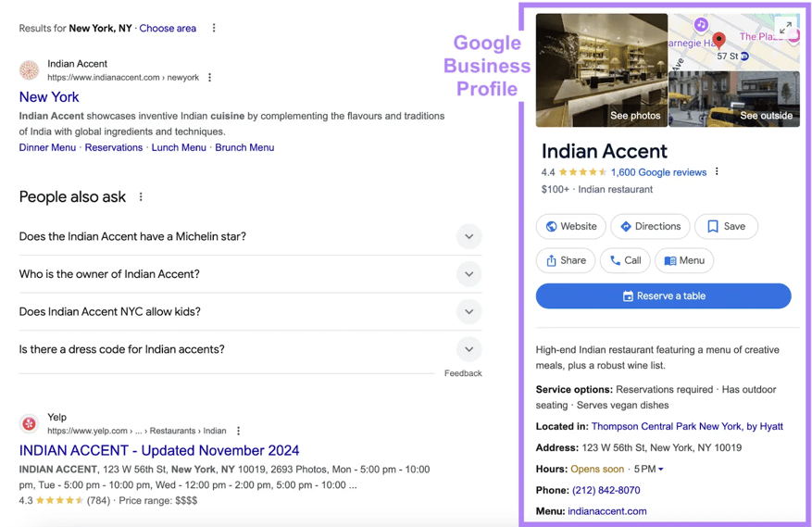
Task: Click the Carnegie Hall music marker on map
Action: [x=701, y=24]
